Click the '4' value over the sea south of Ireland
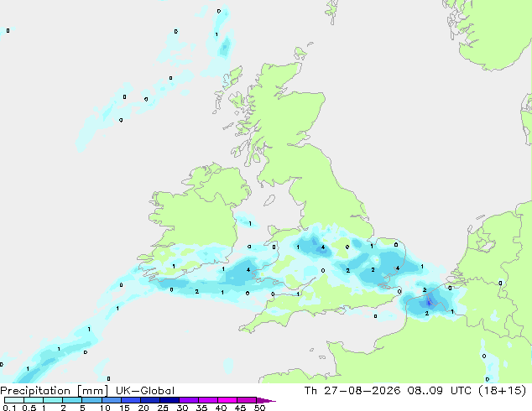The height and width of the screenshot is (411, 532). point(248,269)
